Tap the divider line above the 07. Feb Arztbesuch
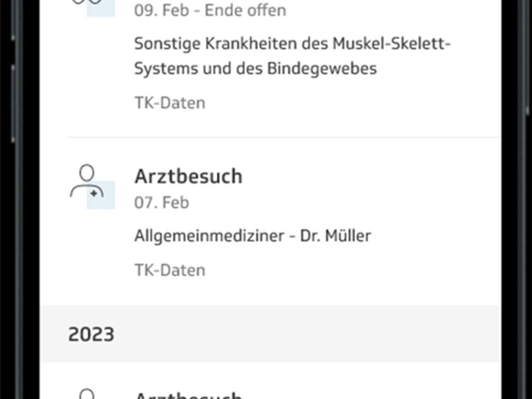This screenshot has height=399, width=532. (284, 137)
